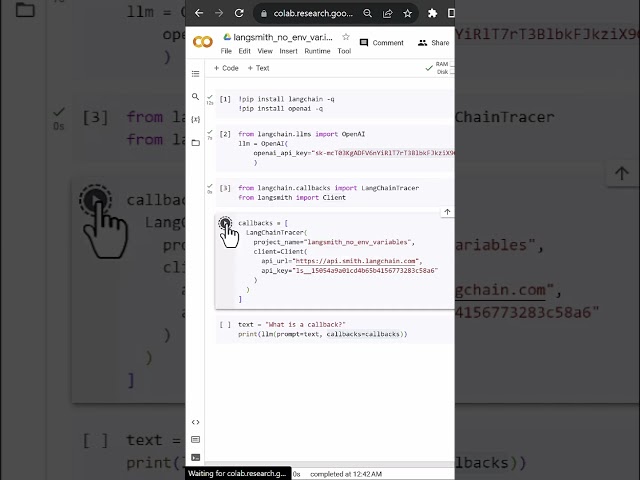Open the Comment button
The width and height of the screenshot is (640, 480).
381,43
